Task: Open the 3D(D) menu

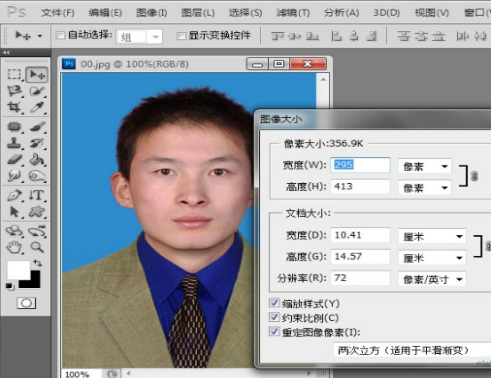Action: pos(386,13)
